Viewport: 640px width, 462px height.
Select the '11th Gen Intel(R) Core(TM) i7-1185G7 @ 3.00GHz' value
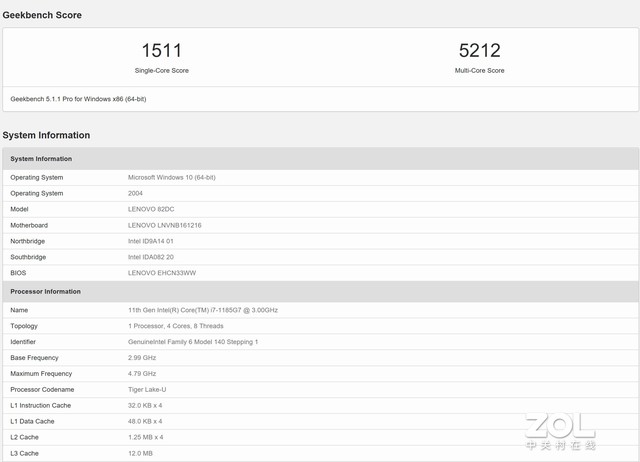pyautogui.click(x=203, y=310)
